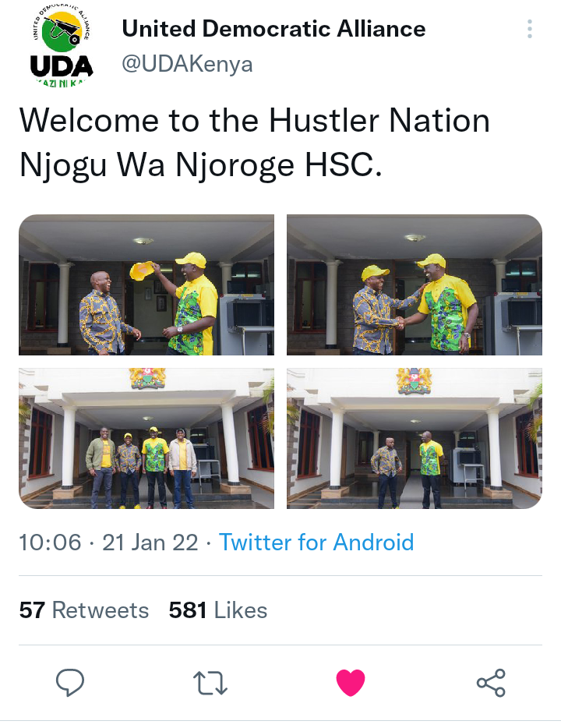Unlike the tweet with the pink heart

point(351,683)
